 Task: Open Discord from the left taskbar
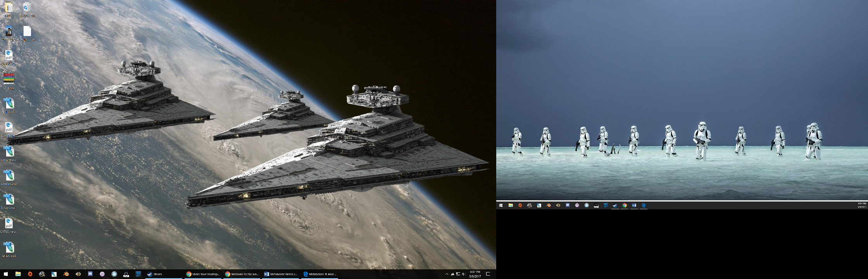tap(90, 274)
